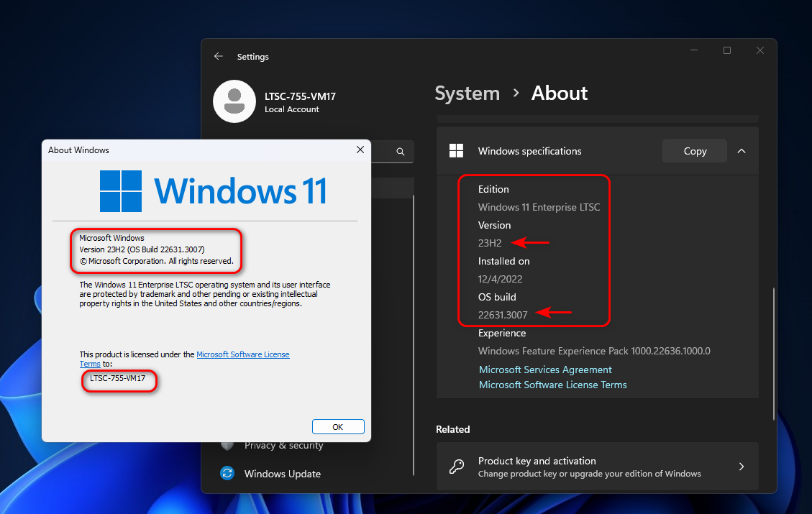
Task: Open Microsoft Software License Terms link in dialog
Action: (x=243, y=354)
